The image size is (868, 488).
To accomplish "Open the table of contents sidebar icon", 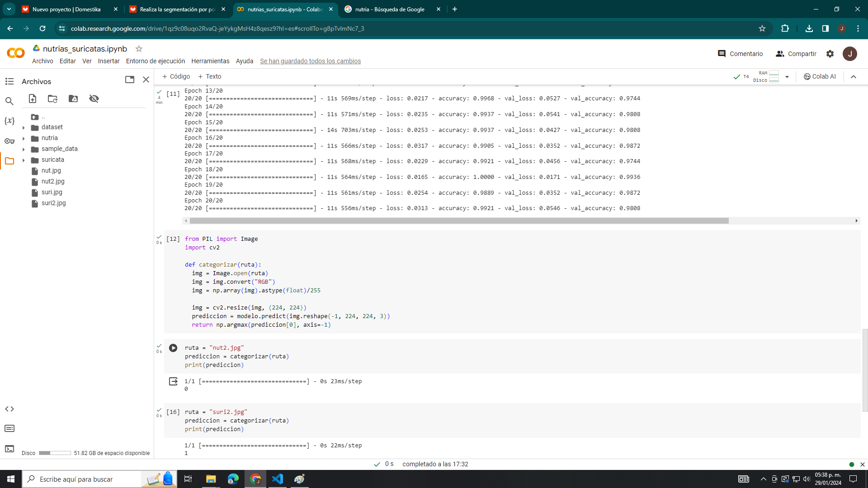I will (9, 81).
